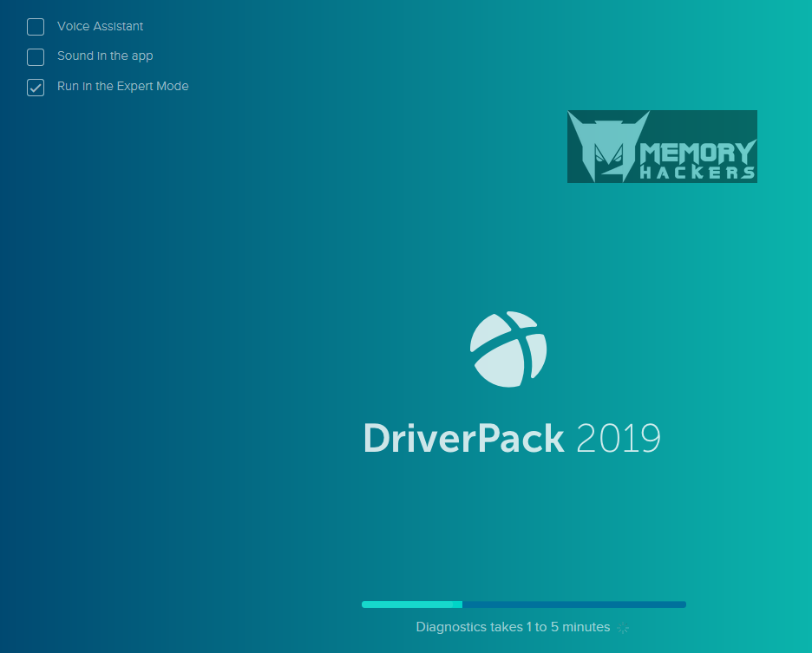This screenshot has height=653, width=812.
Task: Enable the Sound in the app checkbox
Action: 36,56
